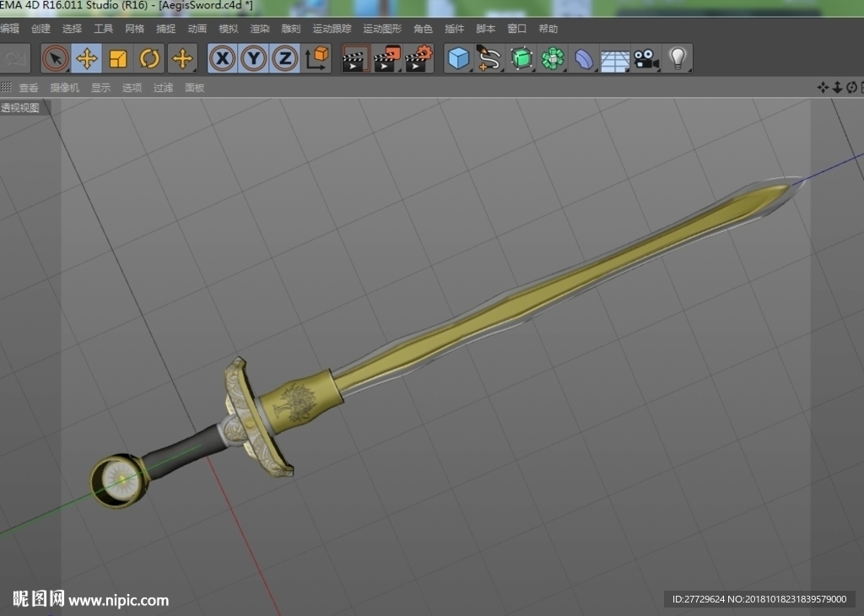Expand the spline pen tools dropdown
This screenshot has width=864, height=616.
click(x=490, y=58)
